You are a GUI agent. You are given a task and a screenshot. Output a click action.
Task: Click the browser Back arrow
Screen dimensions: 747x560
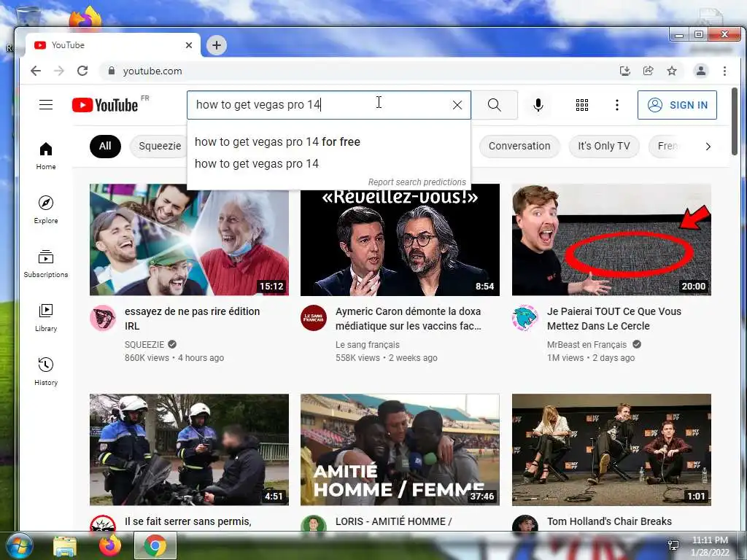coord(36,71)
